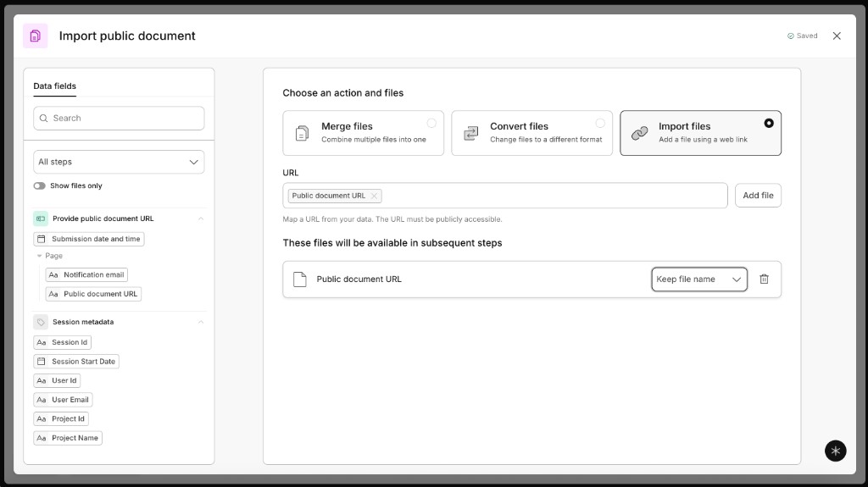Select the Project Id field

(61, 419)
